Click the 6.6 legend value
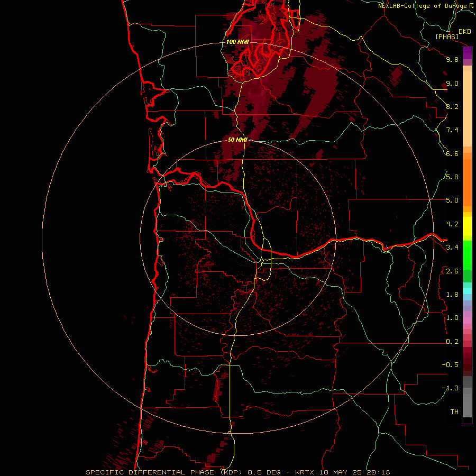Viewport: 476px width, 476px height. [x=452, y=153]
